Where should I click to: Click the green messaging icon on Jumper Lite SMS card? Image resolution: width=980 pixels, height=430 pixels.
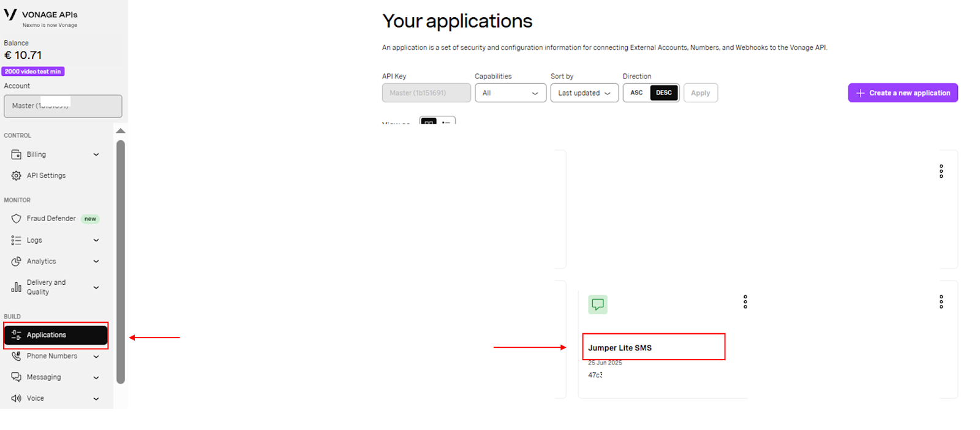[x=598, y=304]
